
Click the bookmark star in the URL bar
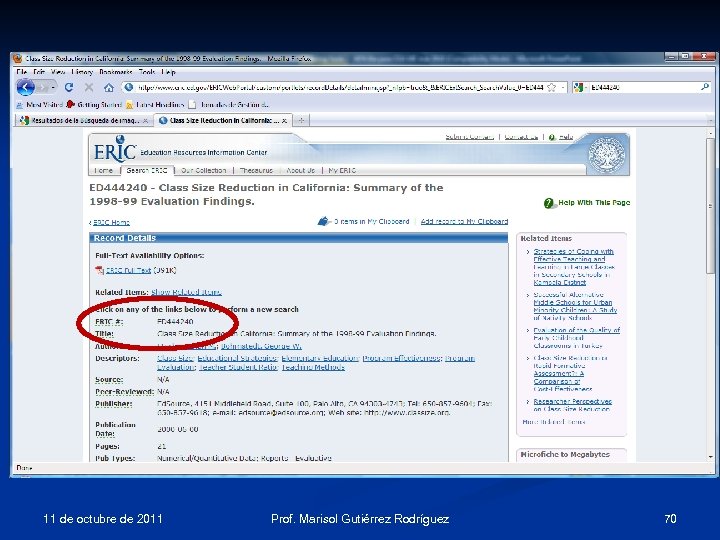(x=551, y=87)
